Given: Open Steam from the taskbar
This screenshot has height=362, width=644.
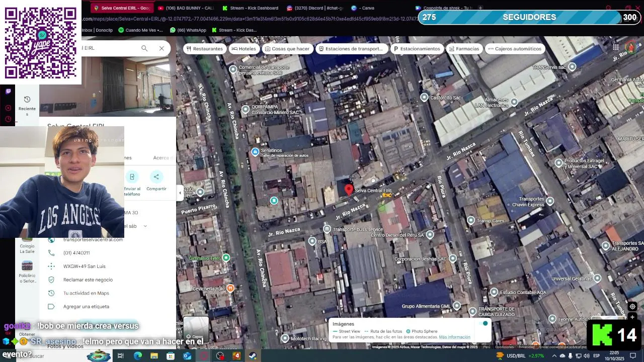Looking at the screenshot, I should click(253, 356).
